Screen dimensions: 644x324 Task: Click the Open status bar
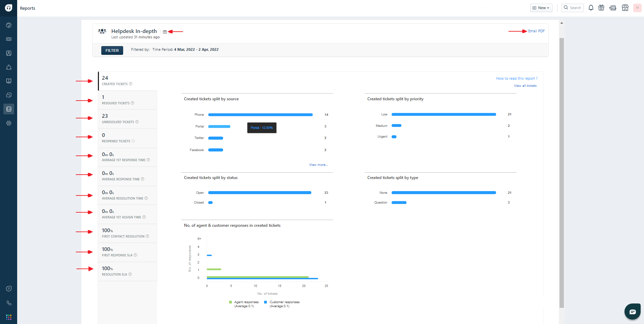tap(260, 193)
